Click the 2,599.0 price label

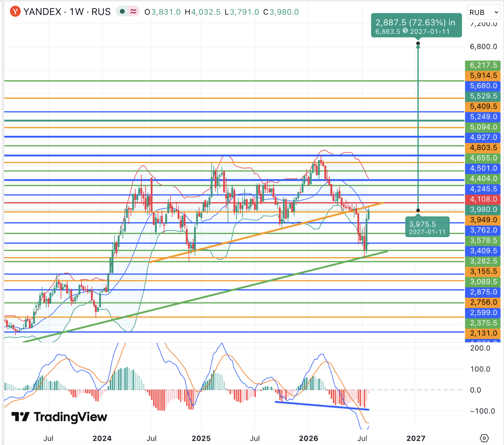483,313
